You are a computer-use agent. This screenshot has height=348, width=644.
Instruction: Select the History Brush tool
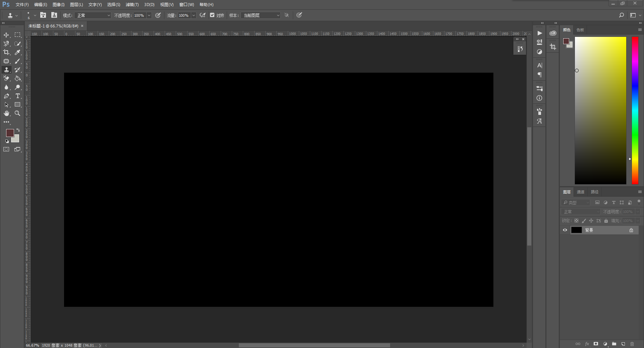pos(17,70)
